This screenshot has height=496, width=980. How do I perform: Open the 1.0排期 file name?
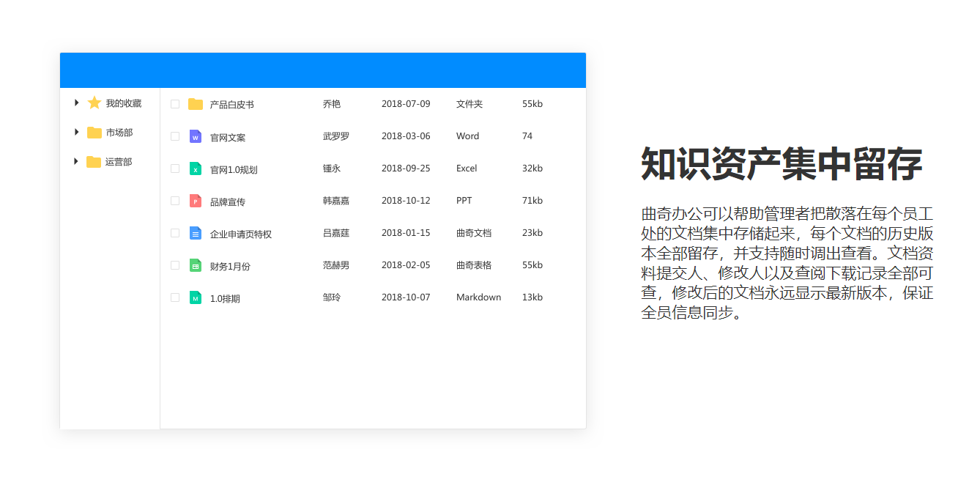[225, 298]
